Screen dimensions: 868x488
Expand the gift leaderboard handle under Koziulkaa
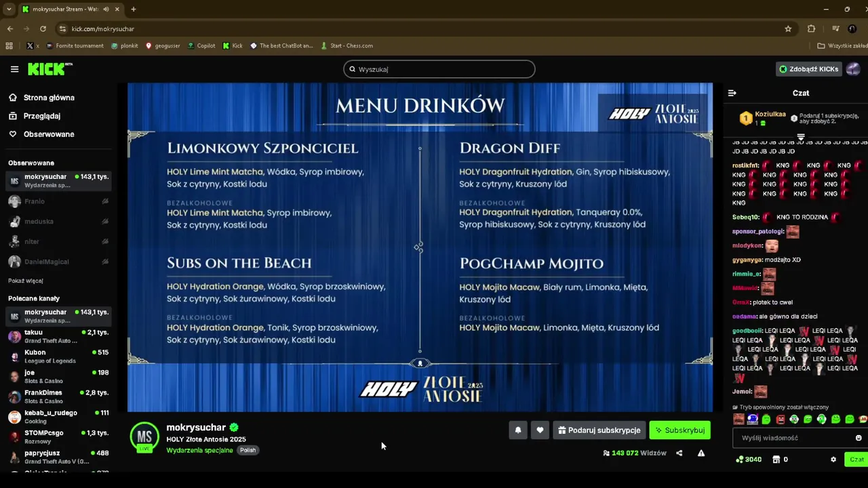801,137
